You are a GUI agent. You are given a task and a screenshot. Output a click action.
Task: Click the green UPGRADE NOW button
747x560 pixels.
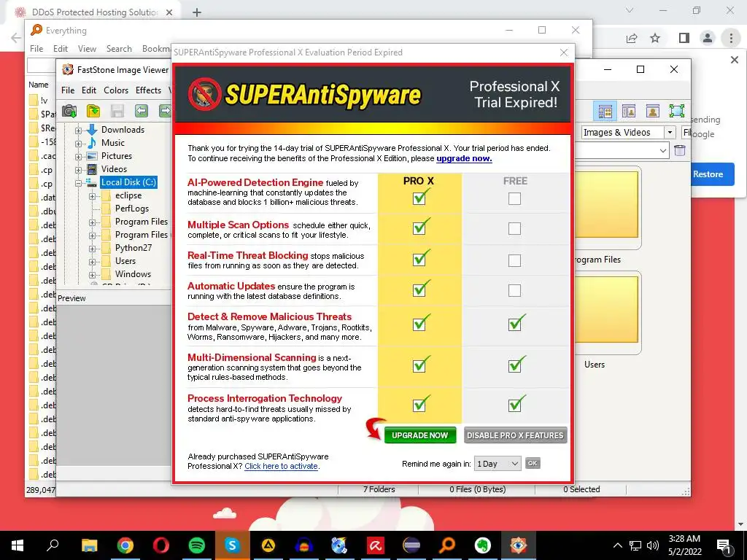tap(419, 435)
